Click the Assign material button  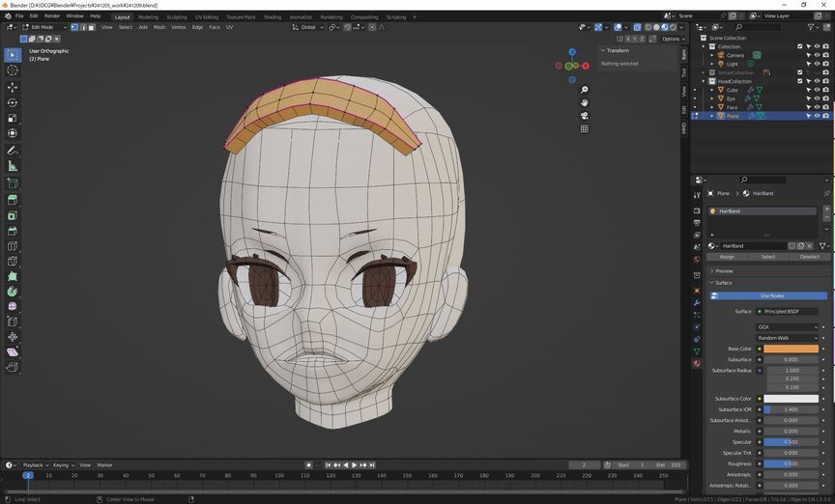click(727, 257)
